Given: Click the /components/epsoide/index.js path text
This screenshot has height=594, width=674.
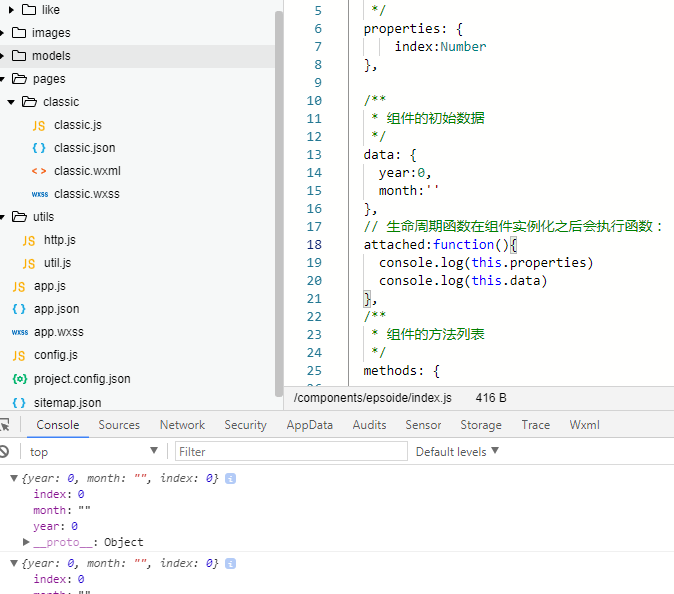Looking at the screenshot, I should tap(373, 398).
